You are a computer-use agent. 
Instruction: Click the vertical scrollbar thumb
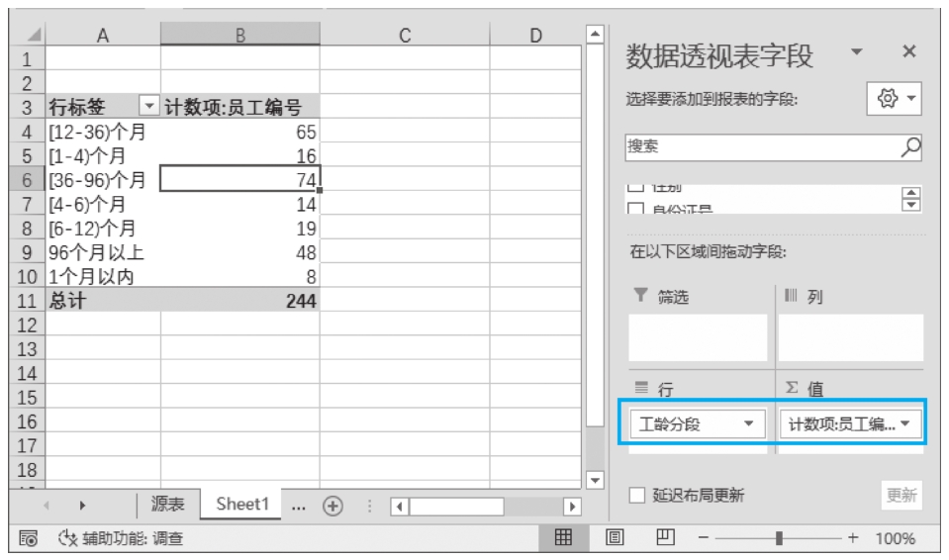[595, 234]
